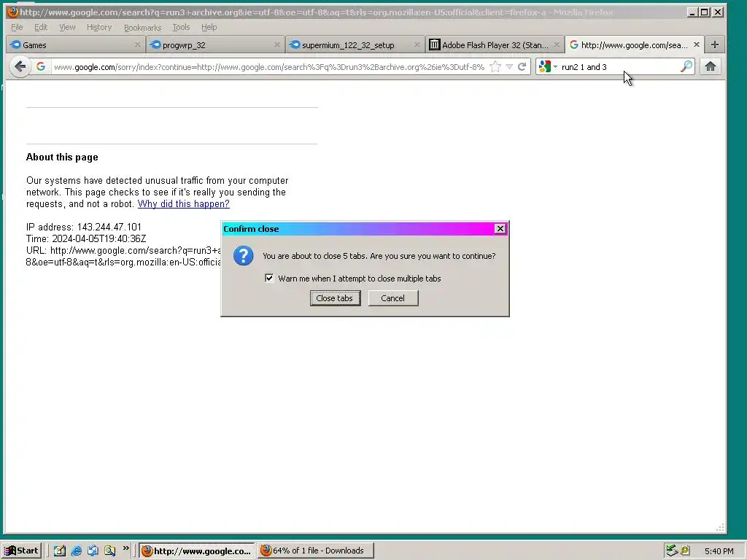
Task: Click the IP address 143.244.47.101 text
Action: (84, 227)
